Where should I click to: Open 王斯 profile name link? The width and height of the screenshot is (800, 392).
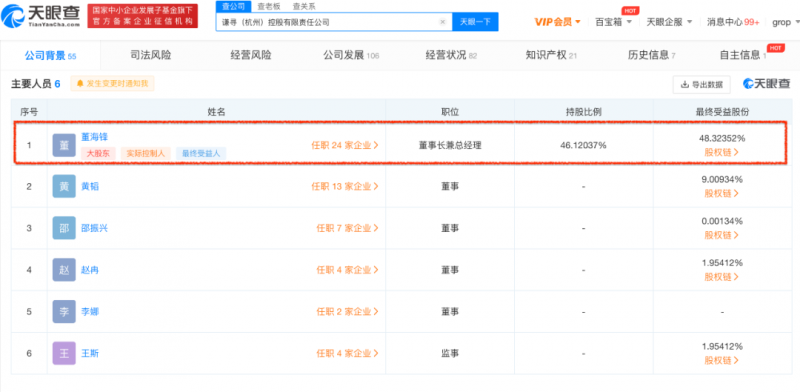coord(90,353)
